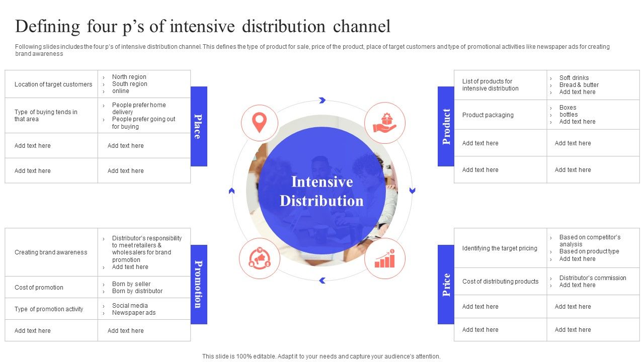
Task: Click the 'Born by seller' bullet
Action: click(x=131, y=284)
